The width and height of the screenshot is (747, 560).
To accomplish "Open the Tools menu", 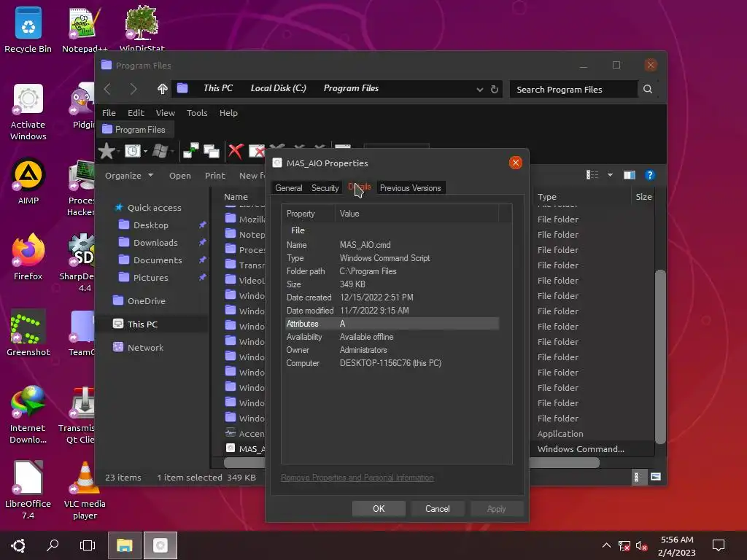I will tap(197, 113).
